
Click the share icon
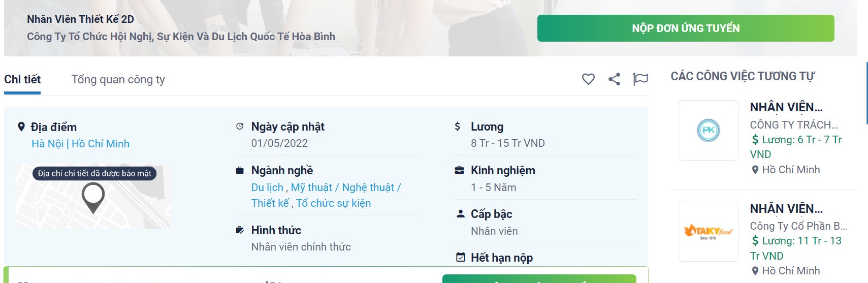[614, 79]
